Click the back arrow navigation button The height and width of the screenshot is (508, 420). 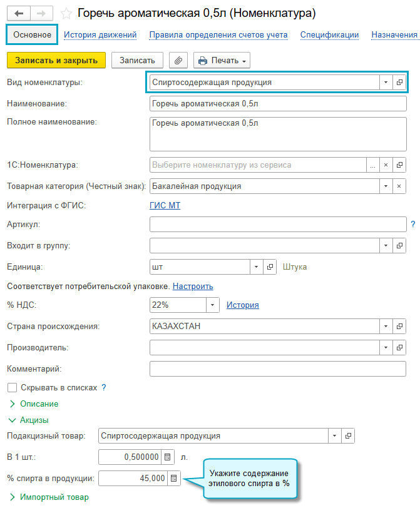click(19, 14)
